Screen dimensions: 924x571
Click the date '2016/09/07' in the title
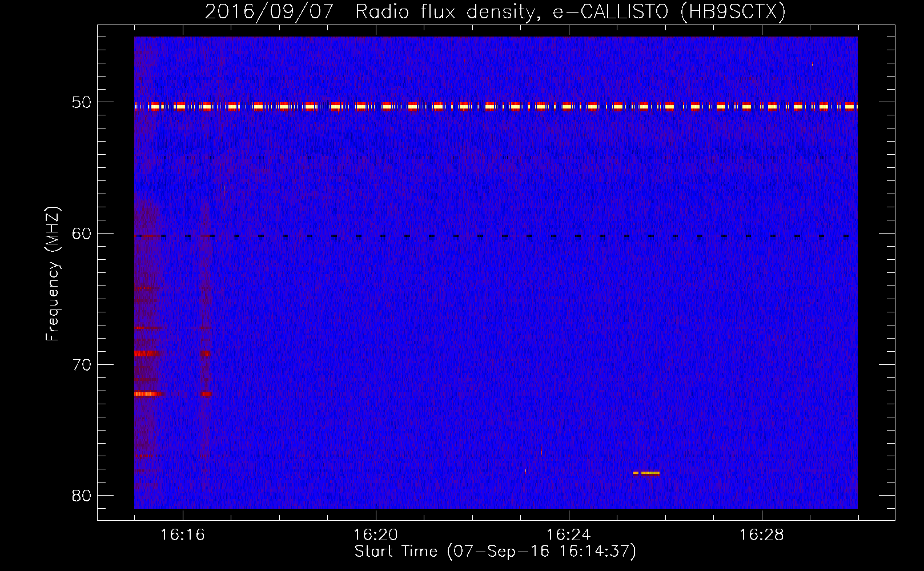(268, 12)
